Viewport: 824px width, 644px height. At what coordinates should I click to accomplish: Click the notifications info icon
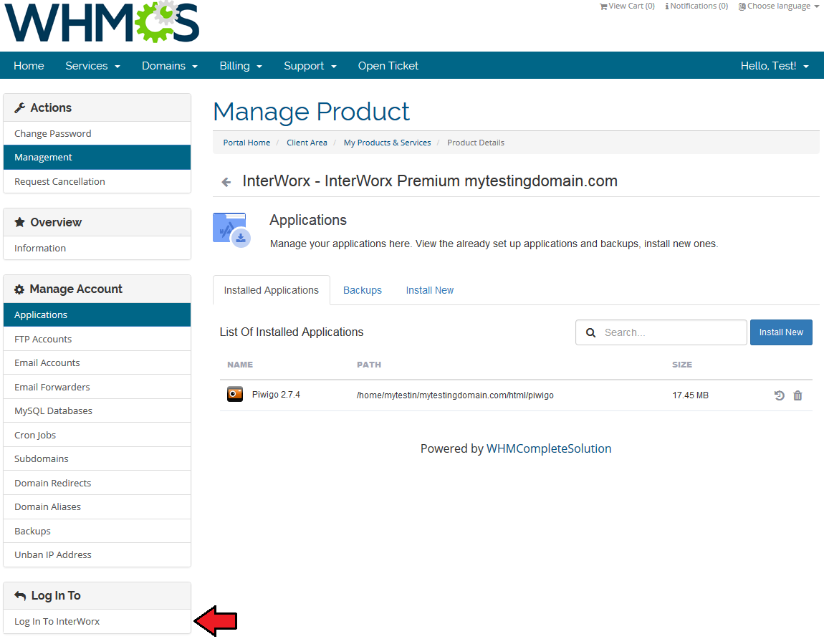[667, 6]
